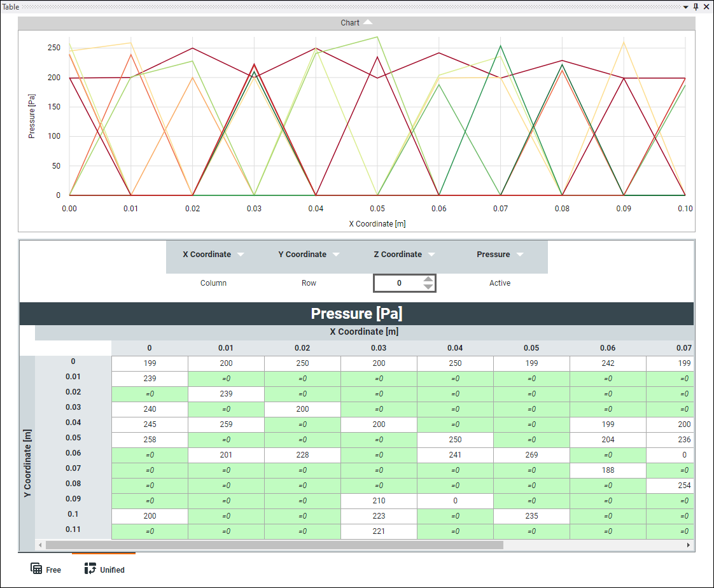
Task: Open the Z Coordinate column dropdown
Action: coord(431,254)
